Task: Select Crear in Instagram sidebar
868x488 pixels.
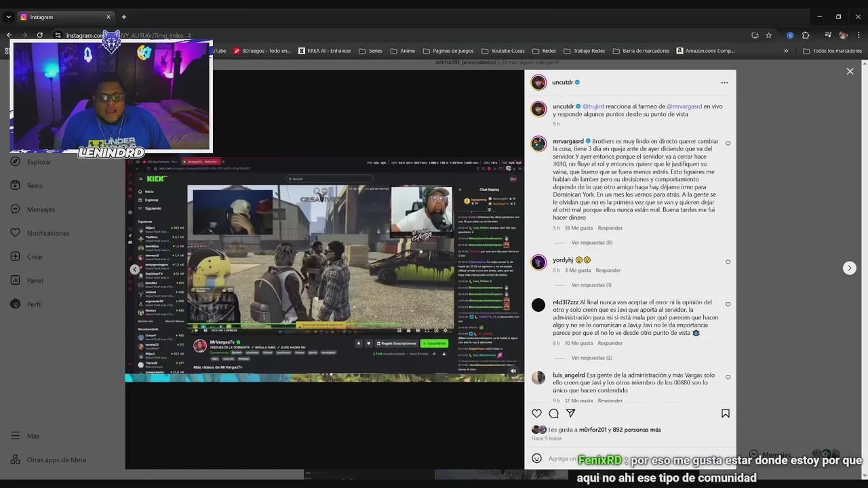Action: click(26, 257)
